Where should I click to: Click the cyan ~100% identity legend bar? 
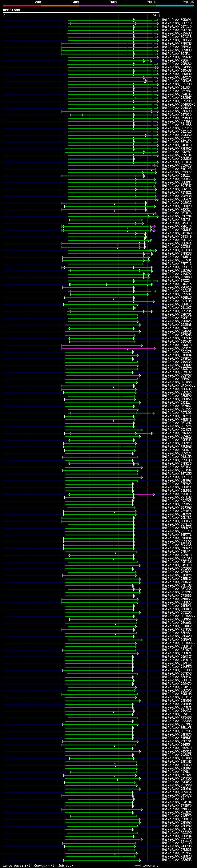[175, 6]
